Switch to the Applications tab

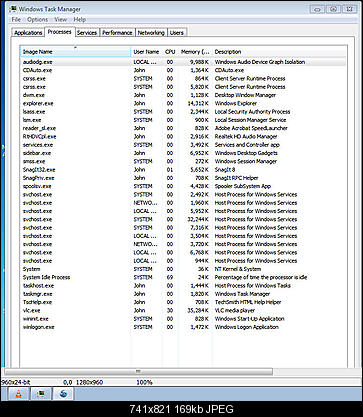point(28,33)
